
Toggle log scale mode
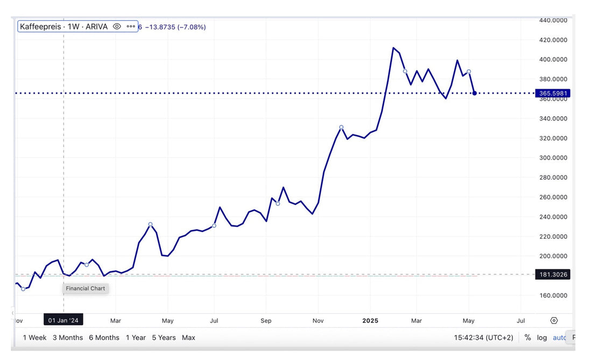541,338
